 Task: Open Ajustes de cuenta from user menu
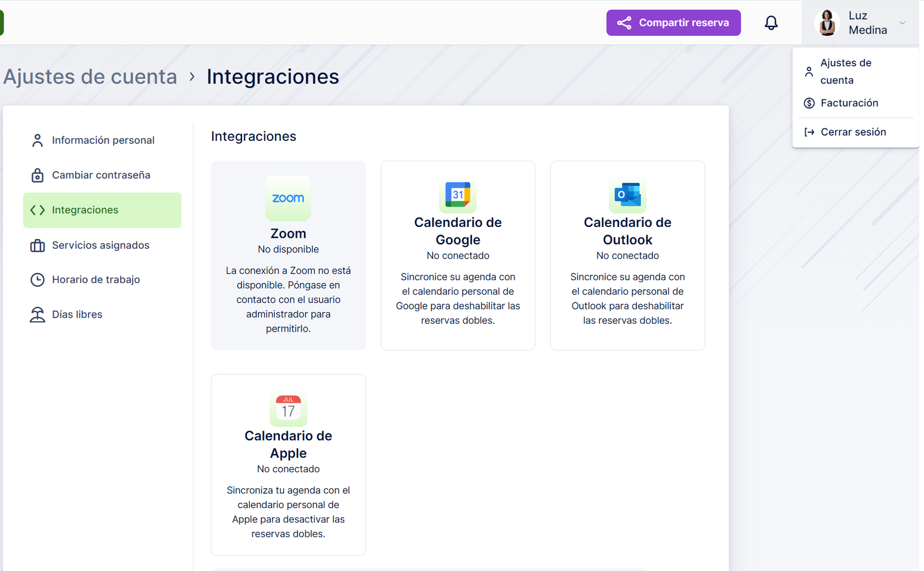845,72
